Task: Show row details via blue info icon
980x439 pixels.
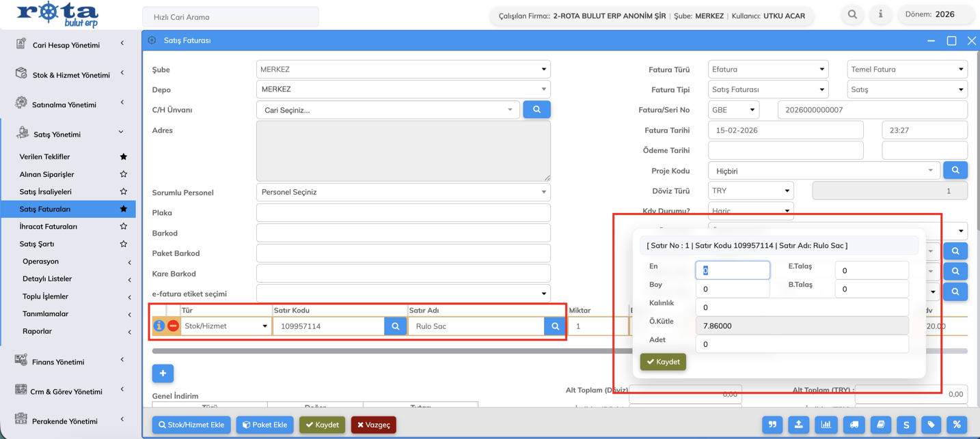Action: point(159,326)
